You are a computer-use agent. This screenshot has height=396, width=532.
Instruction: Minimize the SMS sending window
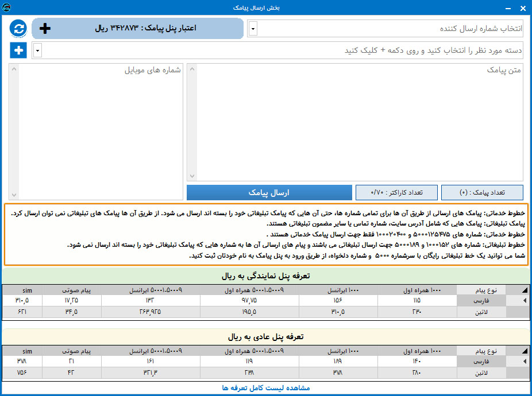click(x=508, y=8)
